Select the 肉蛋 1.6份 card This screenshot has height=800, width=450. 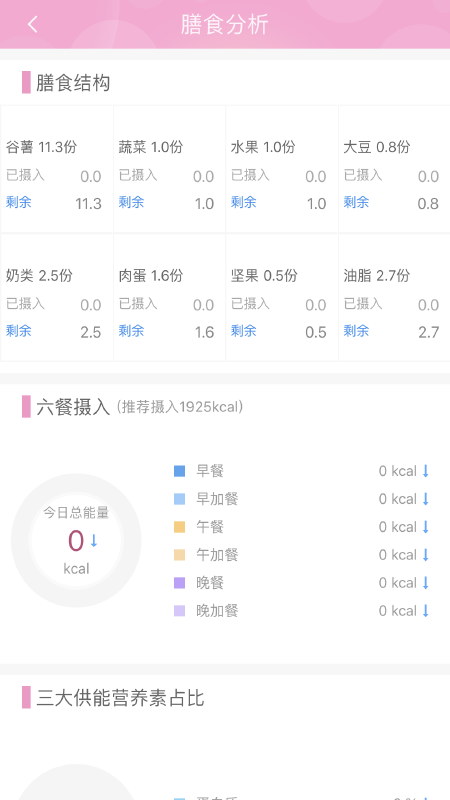click(x=169, y=297)
